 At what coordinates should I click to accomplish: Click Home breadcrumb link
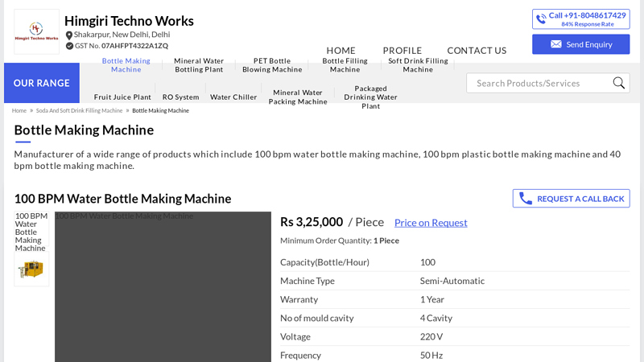19,110
